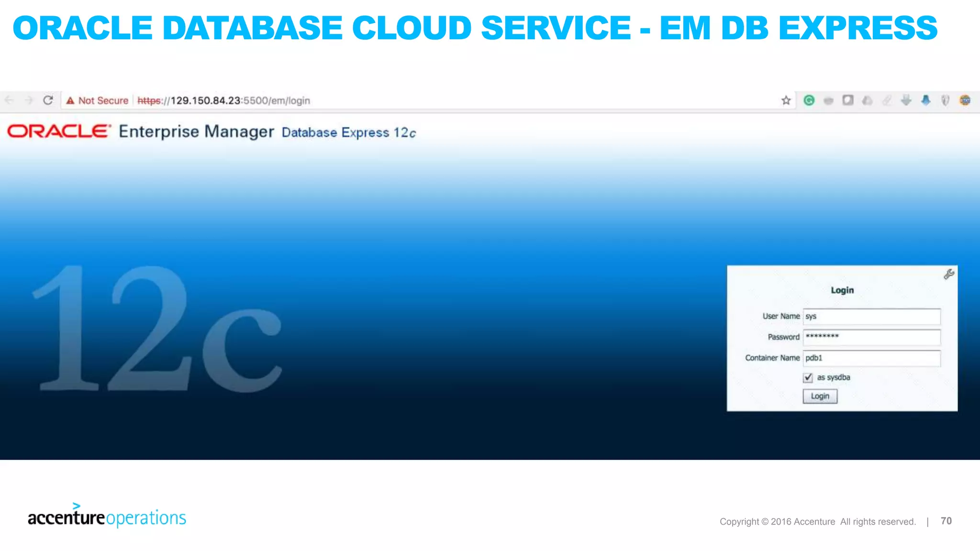This screenshot has width=980, height=551.
Task: Click the as sysdba label text
Action: click(x=834, y=377)
